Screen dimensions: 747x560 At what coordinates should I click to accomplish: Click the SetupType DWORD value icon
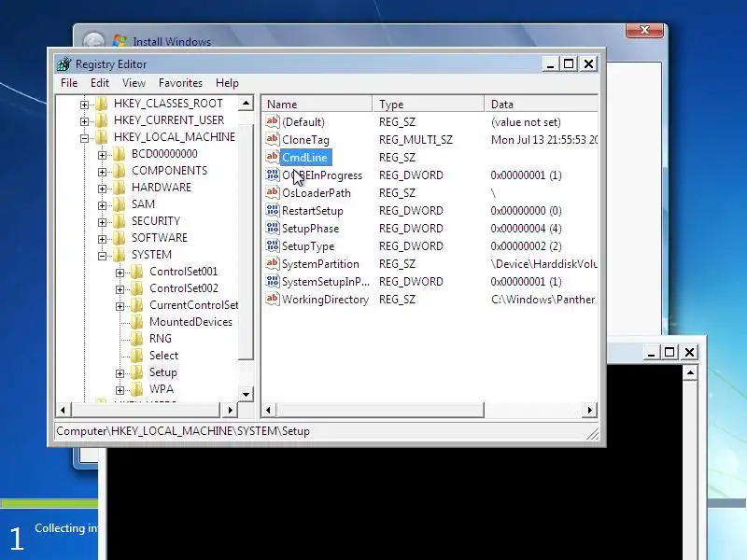click(x=273, y=245)
